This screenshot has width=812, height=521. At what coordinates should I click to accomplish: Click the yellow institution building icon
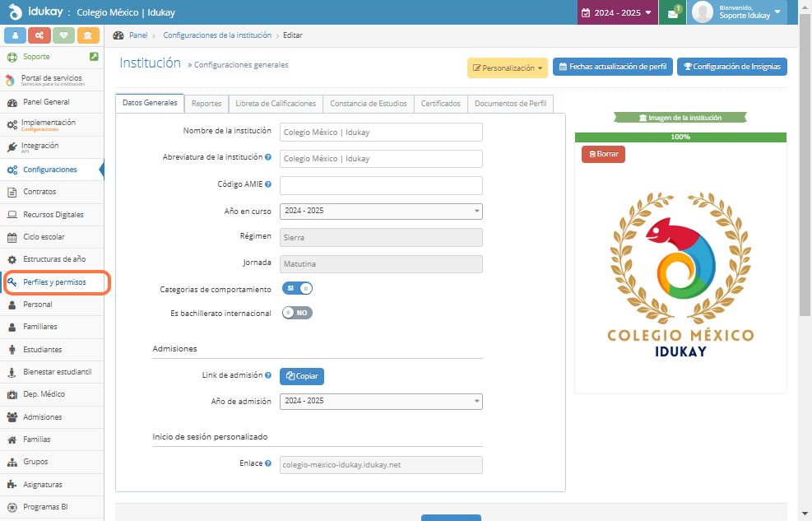point(88,35)
